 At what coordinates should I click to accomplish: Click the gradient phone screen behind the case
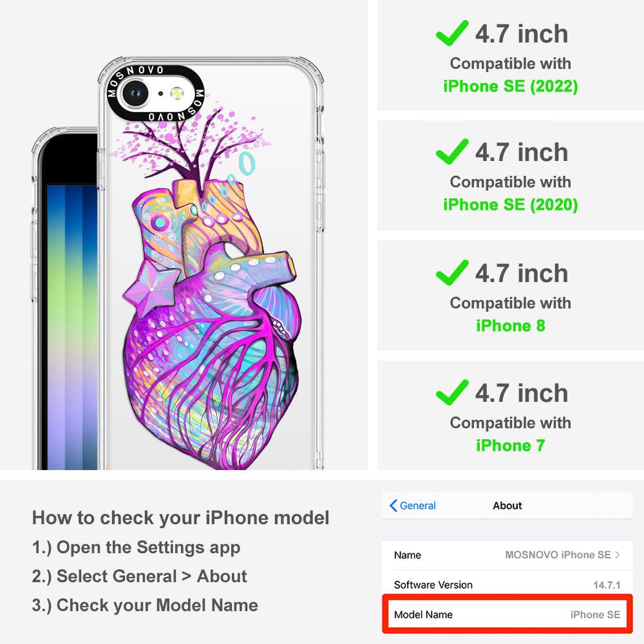(x=72, y=327)
